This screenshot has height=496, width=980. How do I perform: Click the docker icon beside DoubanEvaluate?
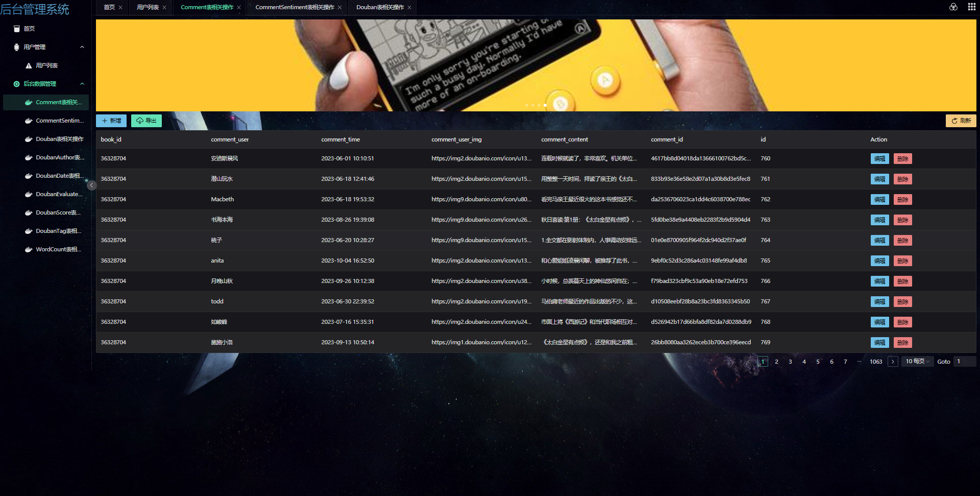click(29, 194)
